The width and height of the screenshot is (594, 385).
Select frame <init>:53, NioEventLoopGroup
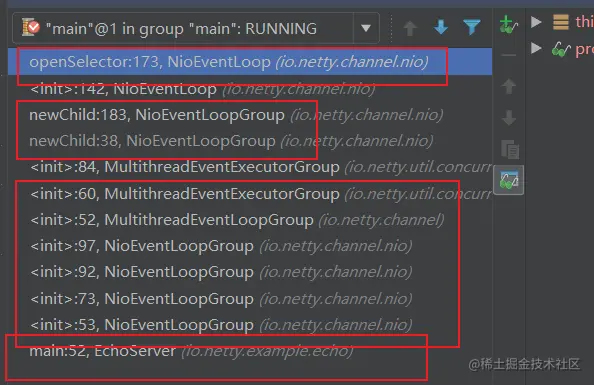point(250,325)
